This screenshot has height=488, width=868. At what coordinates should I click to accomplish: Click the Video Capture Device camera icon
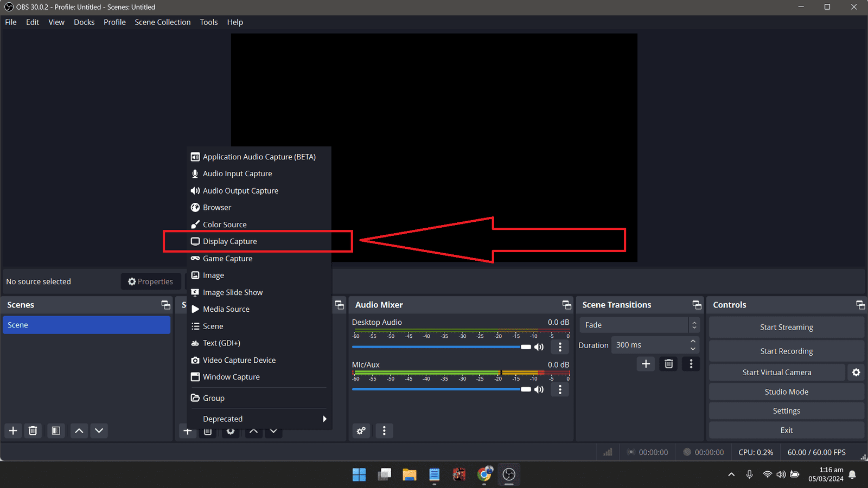click(195, 360)
